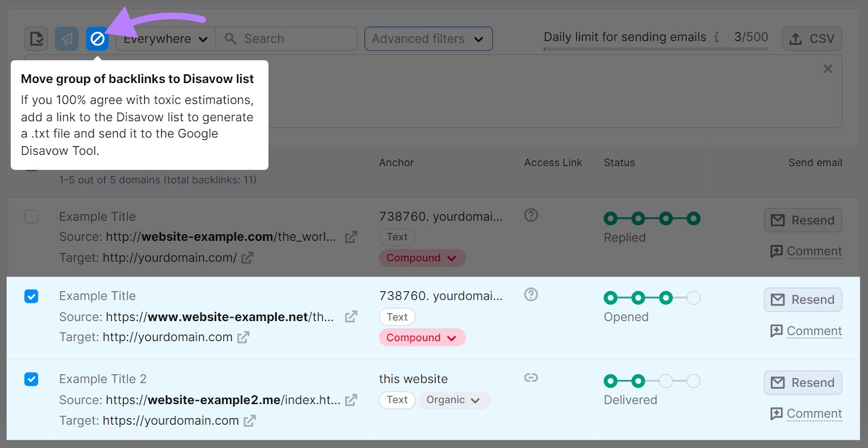The width and height of the screenshot is (868, 448).
Task: Open external link beside website-example2.me source
Action: pos(351,400)
